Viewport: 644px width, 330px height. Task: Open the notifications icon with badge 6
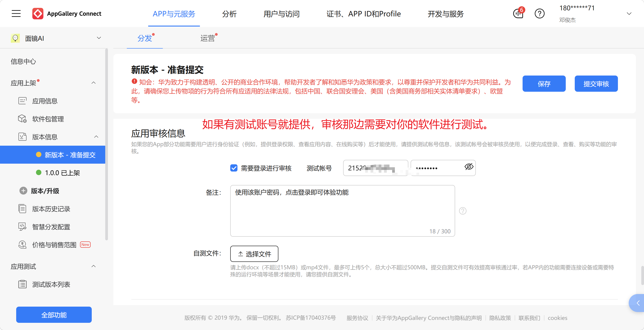click(x=518, y=13)
